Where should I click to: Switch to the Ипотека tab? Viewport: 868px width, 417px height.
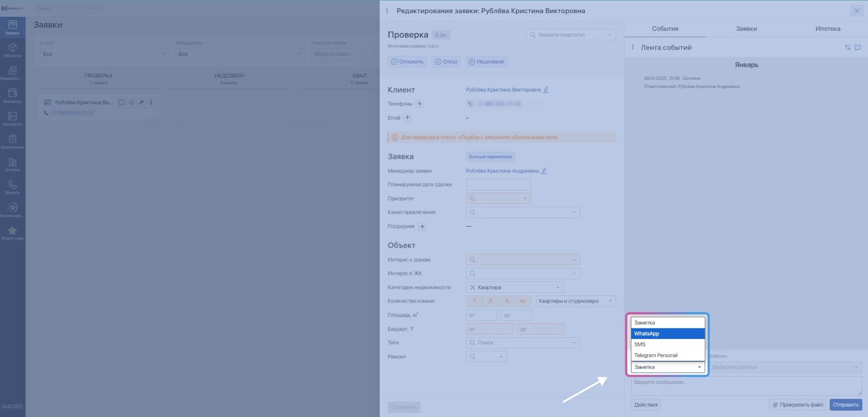point(827,29)
